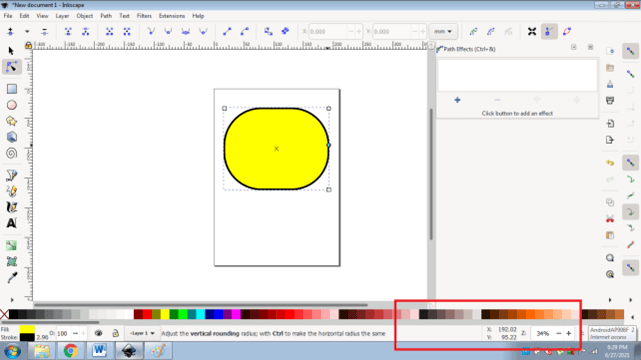
Task: Select the Gradient tool
Action: coord(11,245)
